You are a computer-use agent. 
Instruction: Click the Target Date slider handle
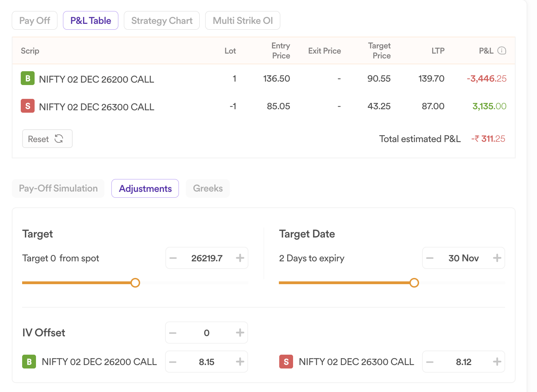point(414,283)
